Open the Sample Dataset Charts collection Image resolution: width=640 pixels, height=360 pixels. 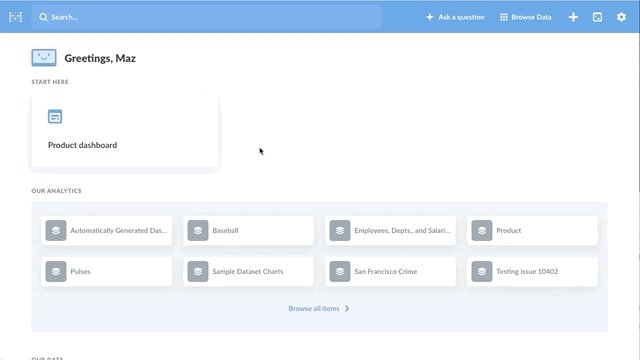tap(249, 271)
